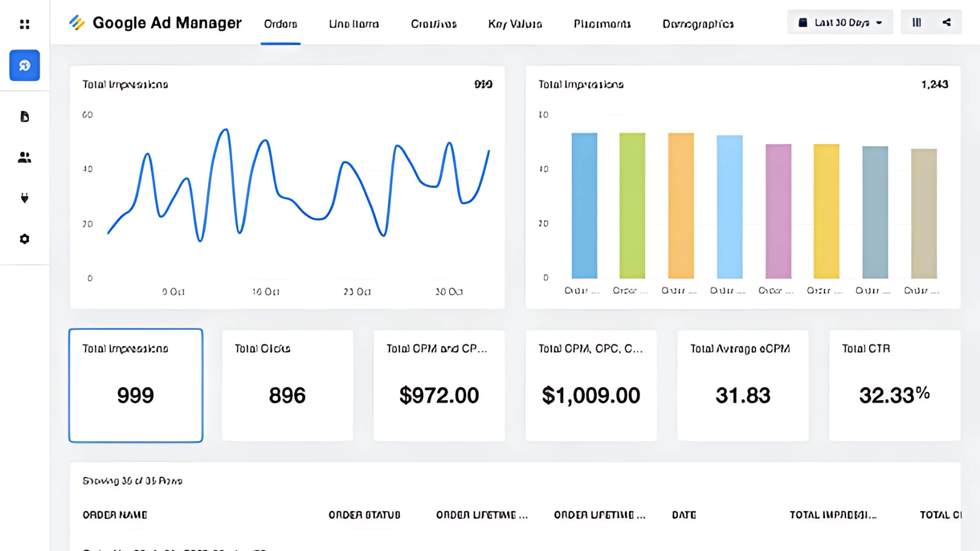Select the $972.00 CPM and CPC card
Image resolution: width=980 pixels, height=551 pixels.
pos(439,386)
